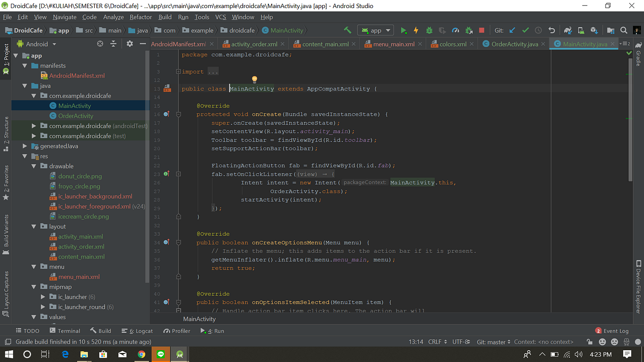
Task: Open Search Everywhere with the magnifier icon
Action: tap(623, 29)
